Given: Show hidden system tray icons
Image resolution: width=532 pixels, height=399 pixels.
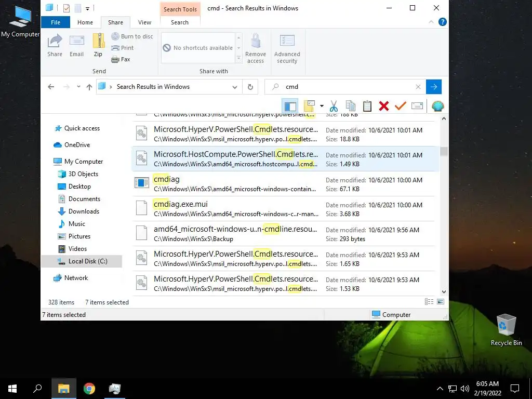Looking at the screenshot, I should 440,389.
